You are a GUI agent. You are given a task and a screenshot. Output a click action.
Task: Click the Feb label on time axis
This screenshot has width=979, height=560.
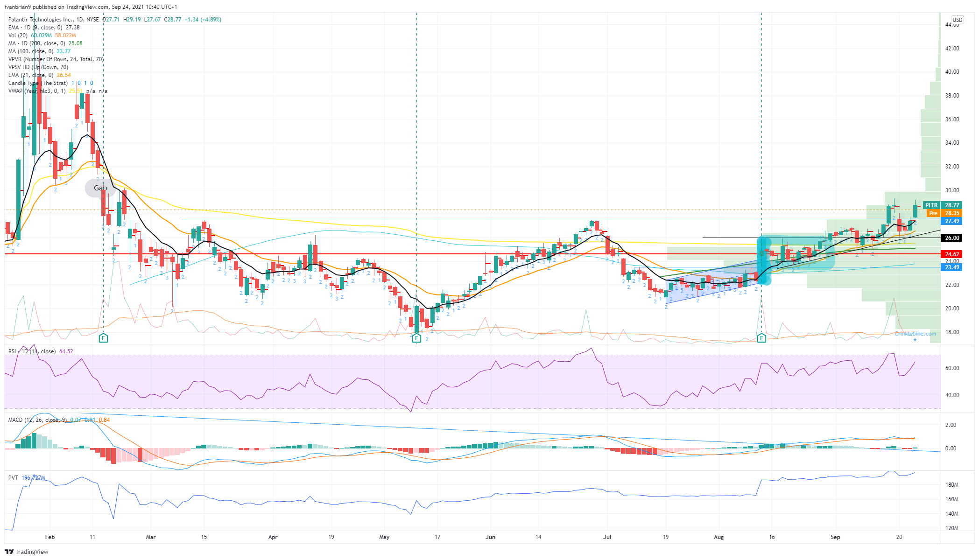coord(50,537)
